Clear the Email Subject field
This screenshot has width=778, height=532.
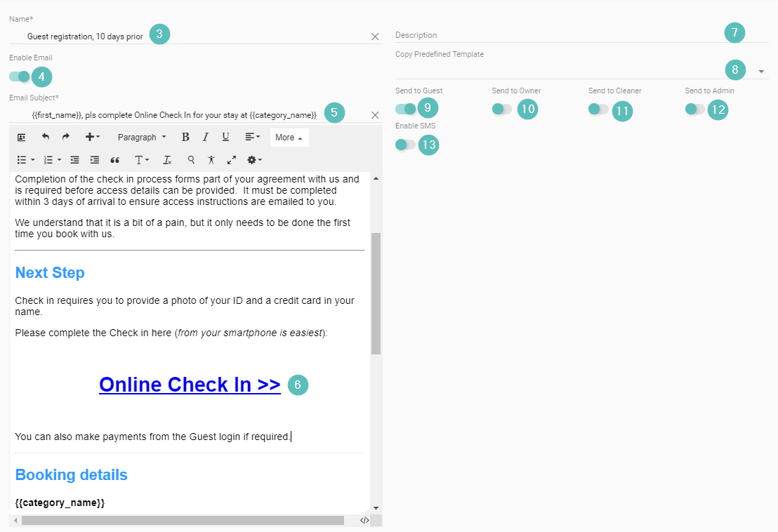pyautogui.click(x=375, y=115)
